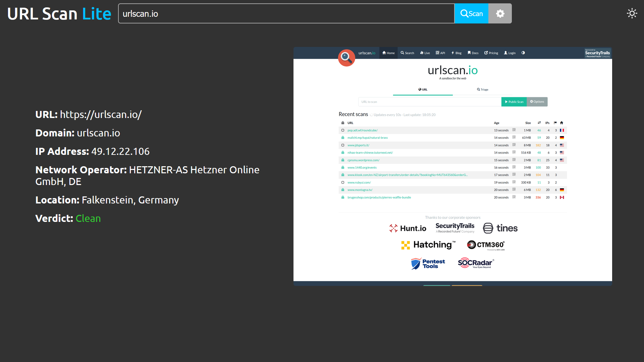Screen dimensions: 644x362
Task: Click the URL Scan Lite title logo
Action: coord(59,14)
